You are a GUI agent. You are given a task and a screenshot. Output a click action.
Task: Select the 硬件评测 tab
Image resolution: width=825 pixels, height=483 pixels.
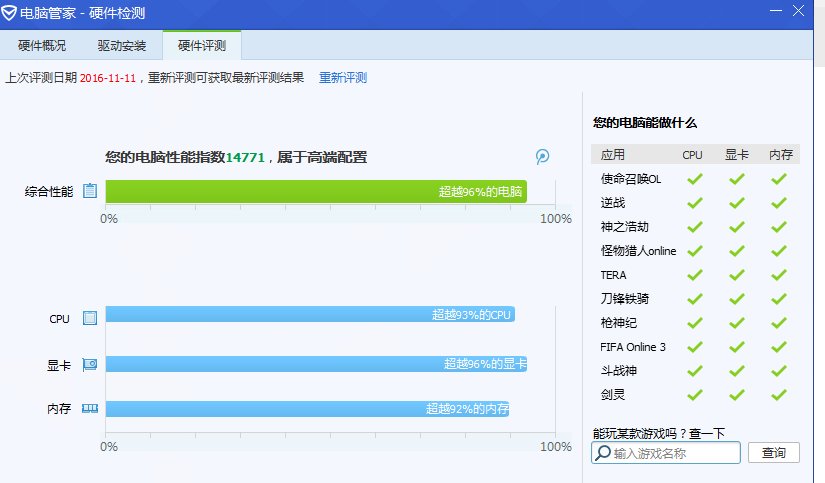(x=202, y=46)
